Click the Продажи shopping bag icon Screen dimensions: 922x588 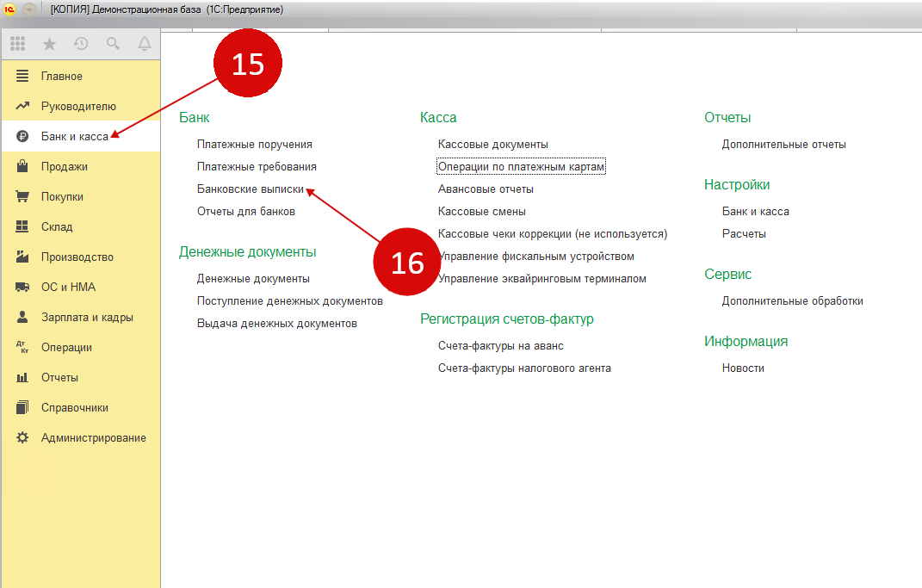coord(23,167)
